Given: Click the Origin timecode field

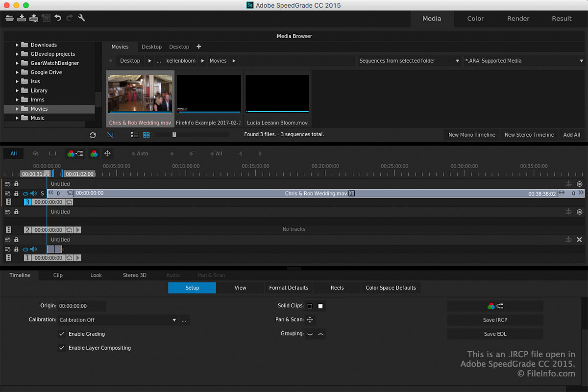Looking at the screenshot, I should tap(81, 306).
